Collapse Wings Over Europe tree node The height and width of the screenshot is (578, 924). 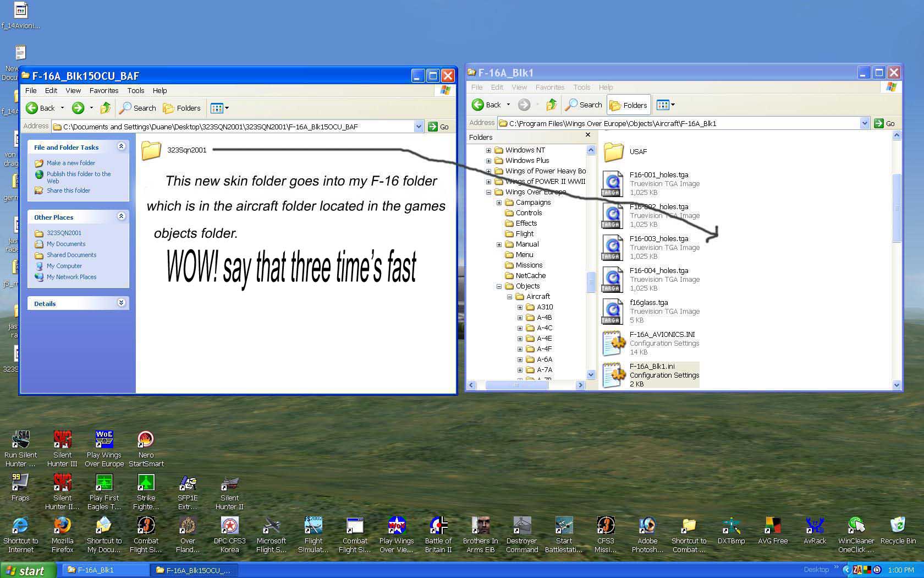point(488,192)
